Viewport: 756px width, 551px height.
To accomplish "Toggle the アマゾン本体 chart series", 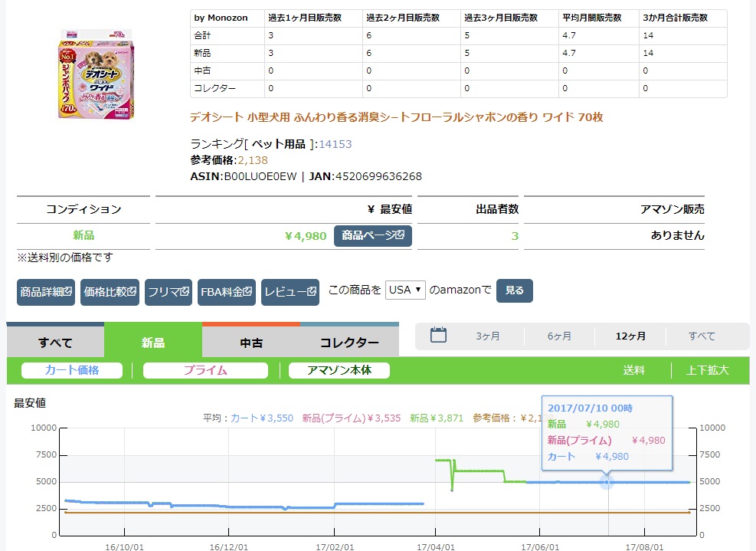I will [x=339, y=370].
